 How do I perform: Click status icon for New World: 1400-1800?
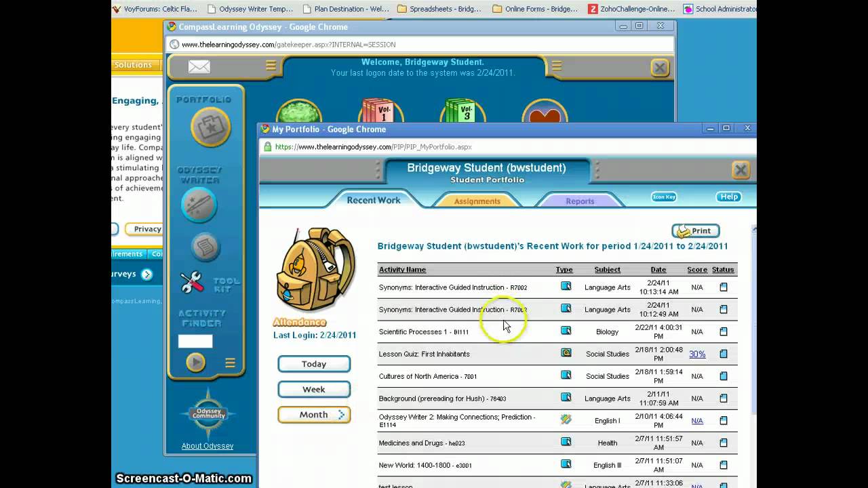pyautogui.click(x=724, y=465)
